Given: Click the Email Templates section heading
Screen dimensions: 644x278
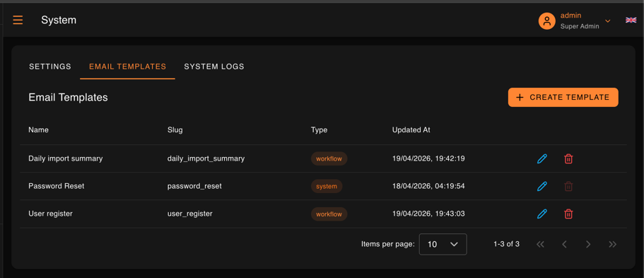Looking at the screenshot, I should click(x=68, y=98).
